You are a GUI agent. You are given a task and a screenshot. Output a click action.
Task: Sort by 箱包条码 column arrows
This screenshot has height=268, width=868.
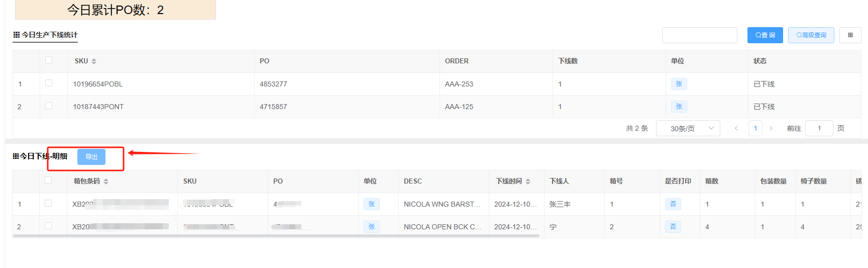coord(106,182)
